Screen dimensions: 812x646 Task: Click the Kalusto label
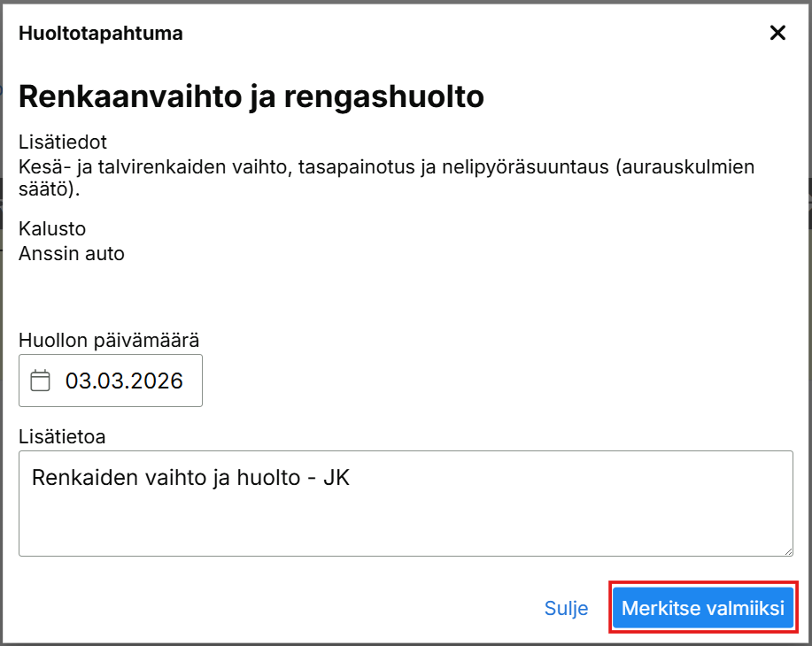pyautogui.click(x=51, y=229)
